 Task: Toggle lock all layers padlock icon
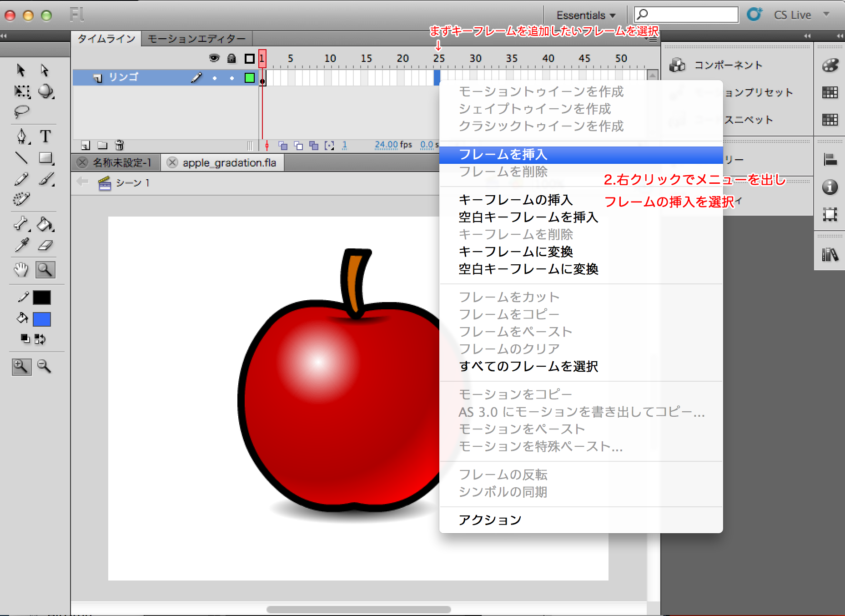tap(231, 58)
